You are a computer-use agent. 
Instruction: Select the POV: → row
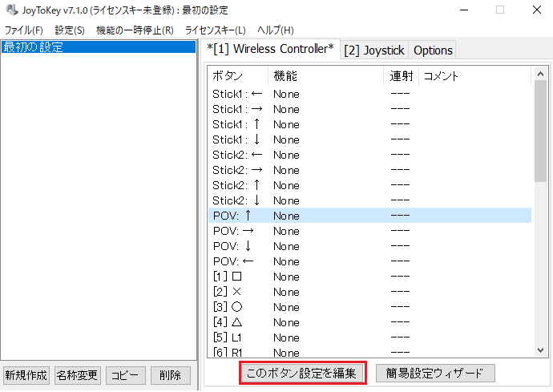(x=370, y=231)
